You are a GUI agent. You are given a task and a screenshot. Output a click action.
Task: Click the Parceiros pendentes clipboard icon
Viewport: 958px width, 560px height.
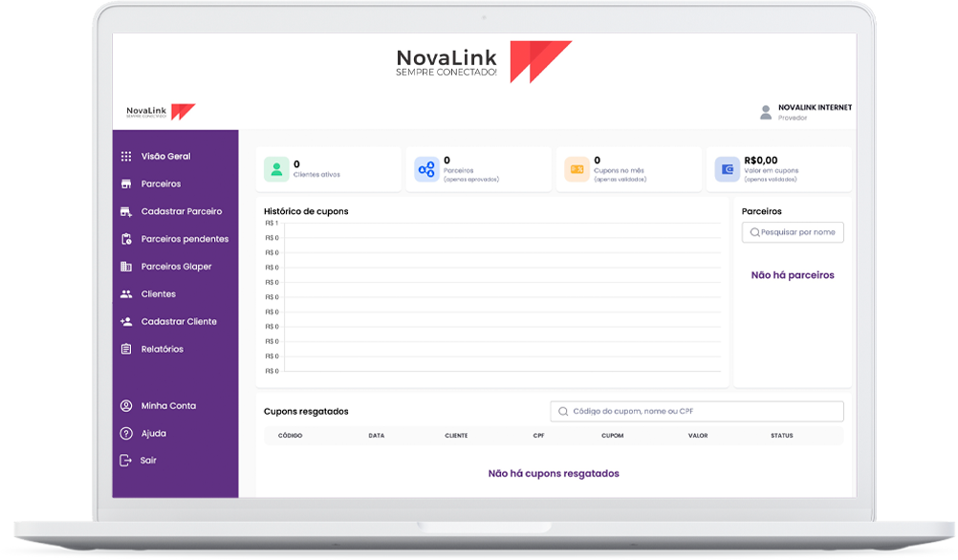pos(126,239)
